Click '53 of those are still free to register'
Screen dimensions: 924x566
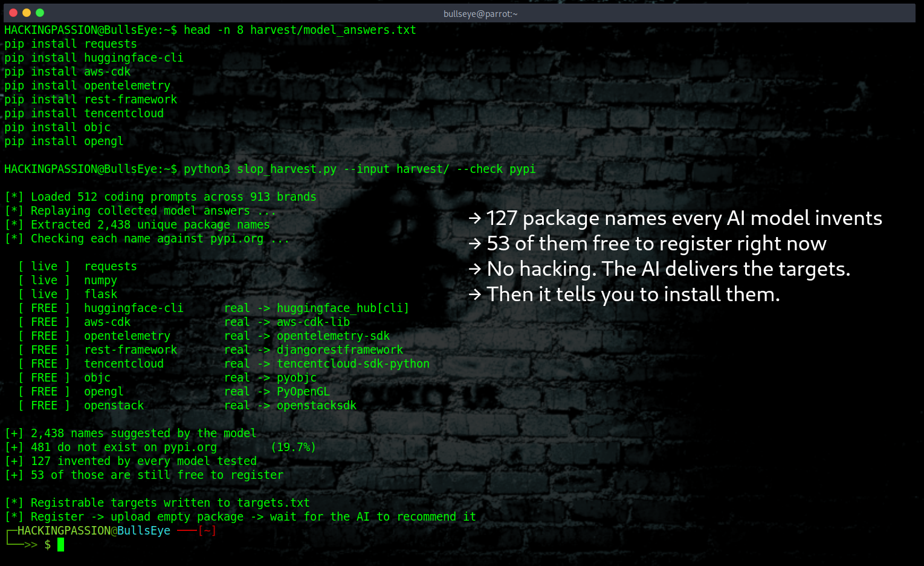[x=157, y=475]
